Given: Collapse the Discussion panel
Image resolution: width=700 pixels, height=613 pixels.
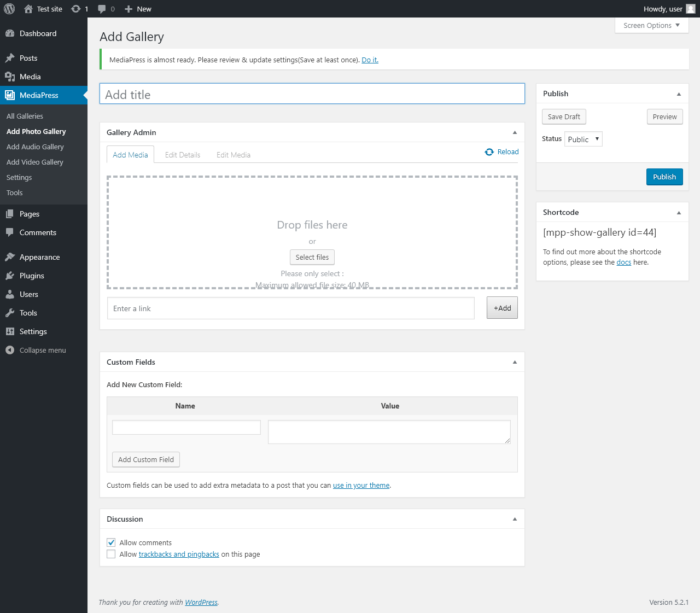Looking at the screenshot, I should 515,519.
